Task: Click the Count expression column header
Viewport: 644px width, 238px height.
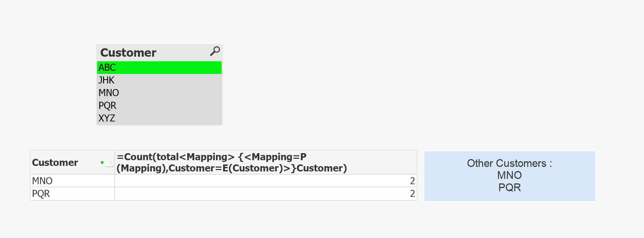Action: click(x=232, y=163)
